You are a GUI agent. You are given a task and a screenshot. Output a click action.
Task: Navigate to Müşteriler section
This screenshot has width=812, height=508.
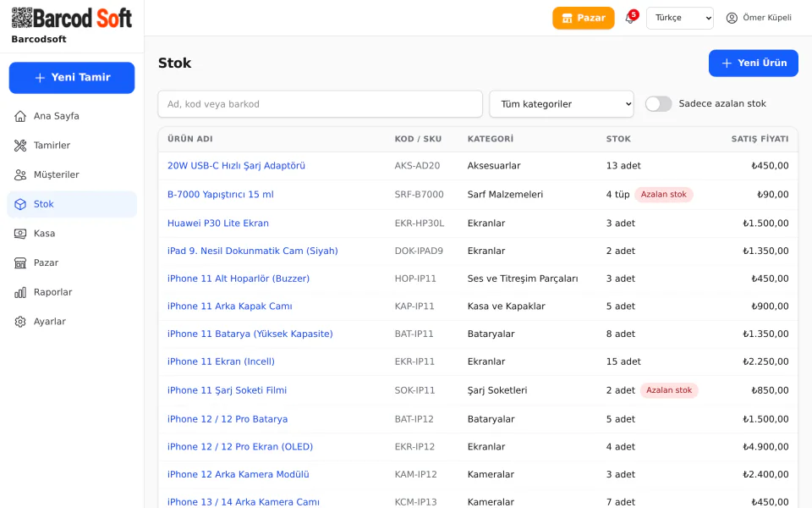click(72, 174)
